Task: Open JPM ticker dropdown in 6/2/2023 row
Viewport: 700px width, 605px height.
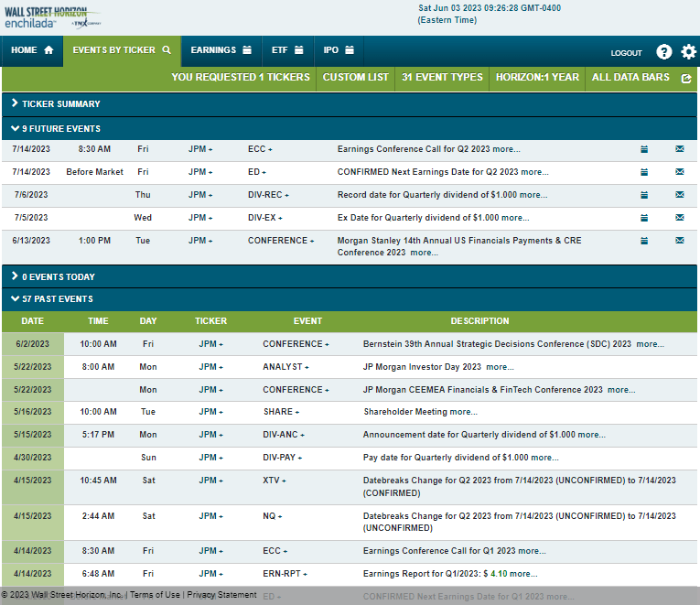Action: [210, 344]
